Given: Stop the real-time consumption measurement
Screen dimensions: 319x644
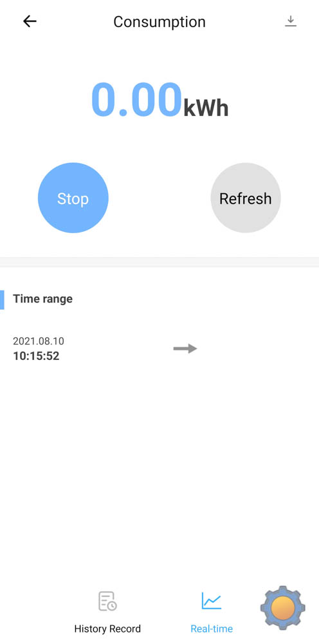Looking at the screenshot, I should coord(73,198).
